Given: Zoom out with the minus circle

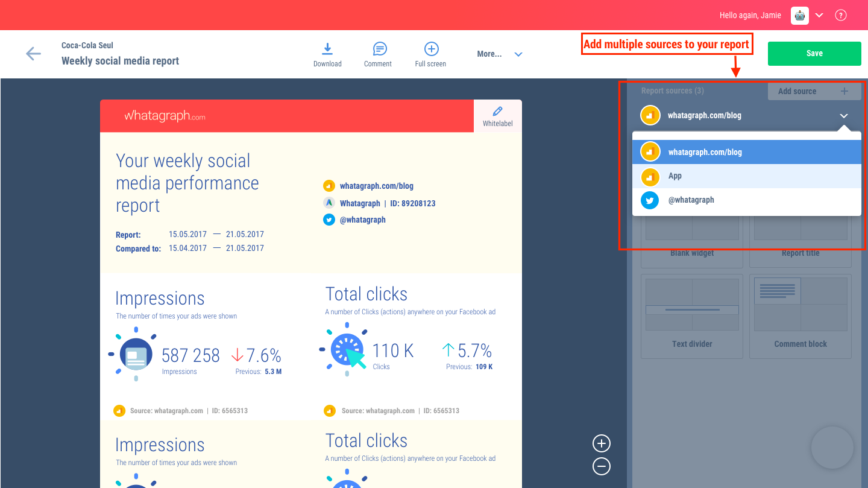Looking at the screenshot, I should (602, 466).
